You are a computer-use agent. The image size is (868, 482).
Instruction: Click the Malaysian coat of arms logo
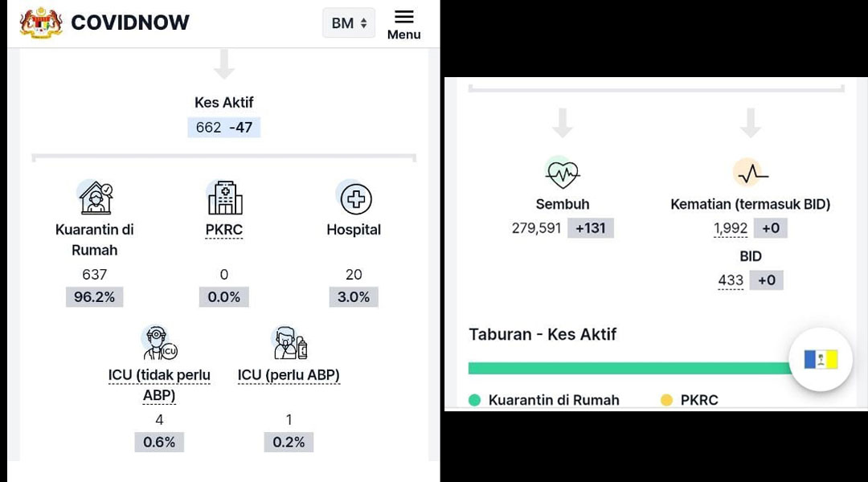click(x=41, y=22)
